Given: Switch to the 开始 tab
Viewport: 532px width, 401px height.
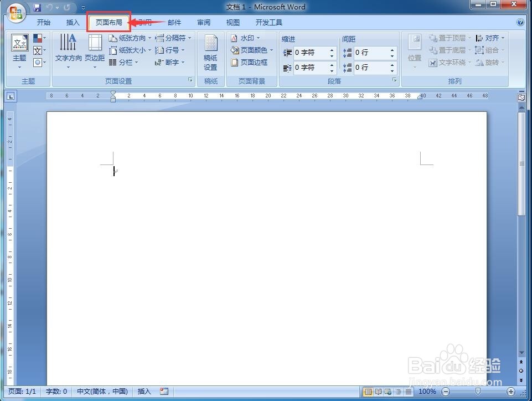Looking at the screenshot, I should click(43, 22).
